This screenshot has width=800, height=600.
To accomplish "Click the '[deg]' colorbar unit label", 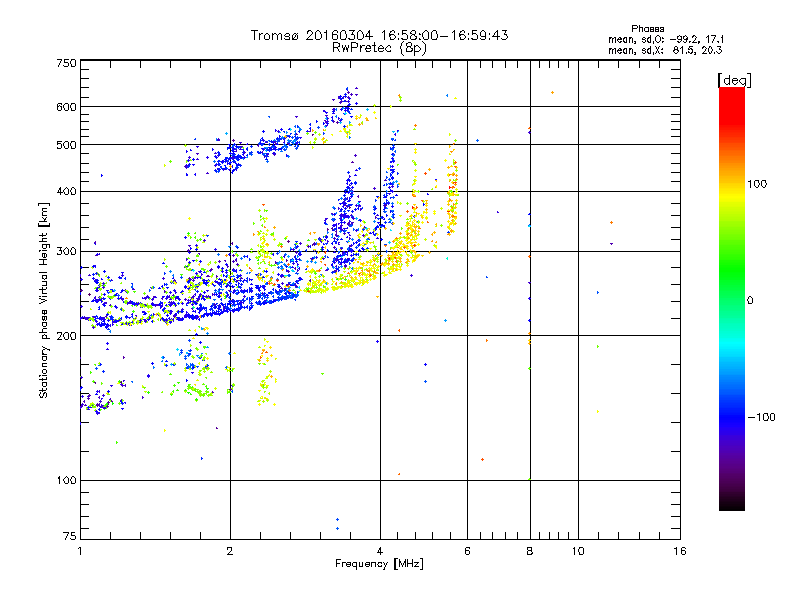I will (734, 80).
